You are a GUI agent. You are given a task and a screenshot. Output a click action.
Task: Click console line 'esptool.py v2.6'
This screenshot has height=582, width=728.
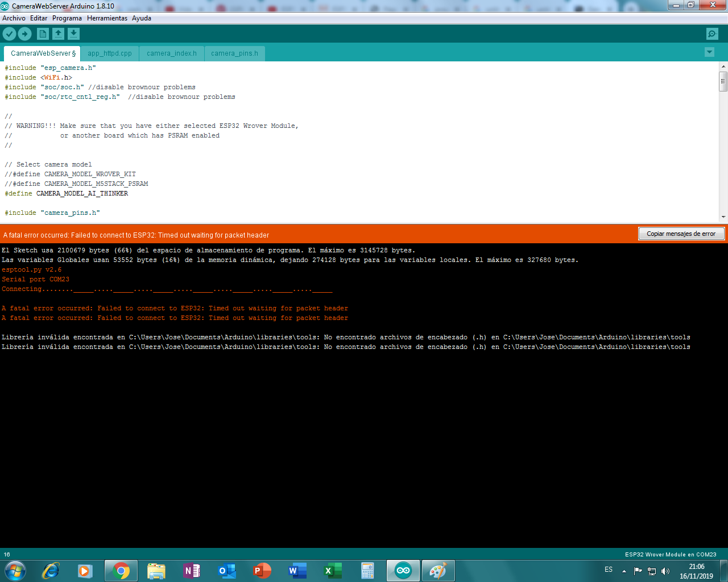[x=31, y=270]
